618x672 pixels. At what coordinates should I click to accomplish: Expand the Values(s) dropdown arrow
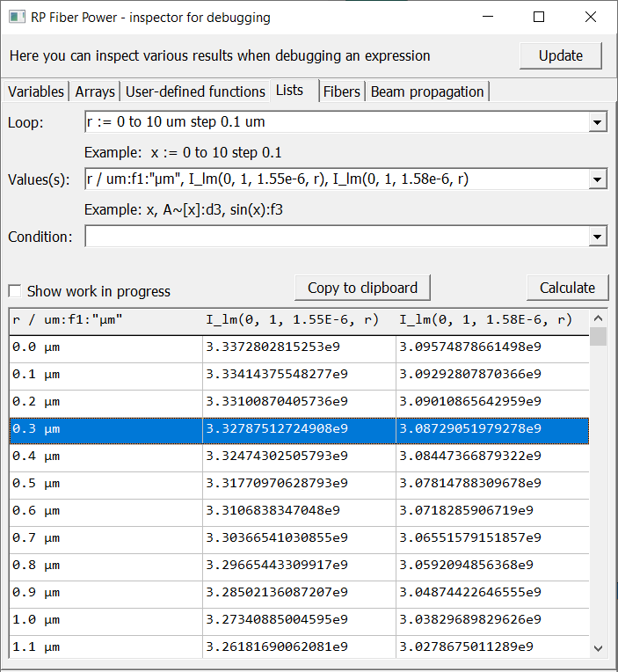click(x=598, y=180)
